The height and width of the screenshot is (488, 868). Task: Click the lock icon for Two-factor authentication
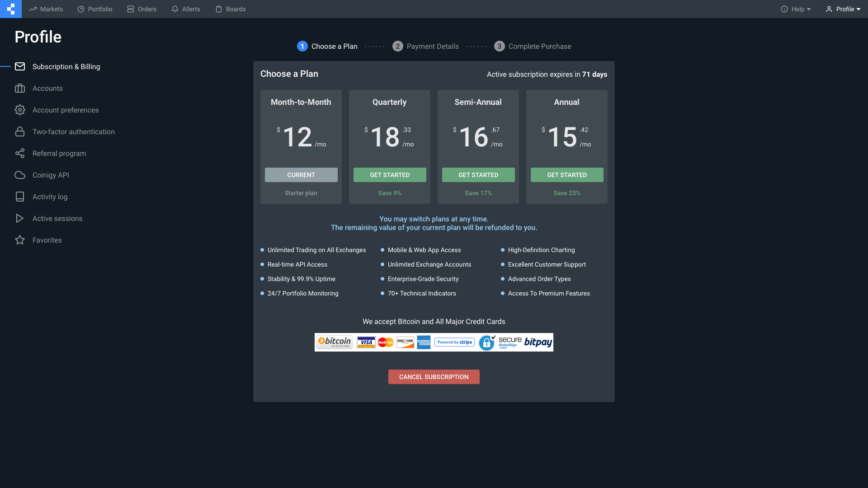[20, 131]
